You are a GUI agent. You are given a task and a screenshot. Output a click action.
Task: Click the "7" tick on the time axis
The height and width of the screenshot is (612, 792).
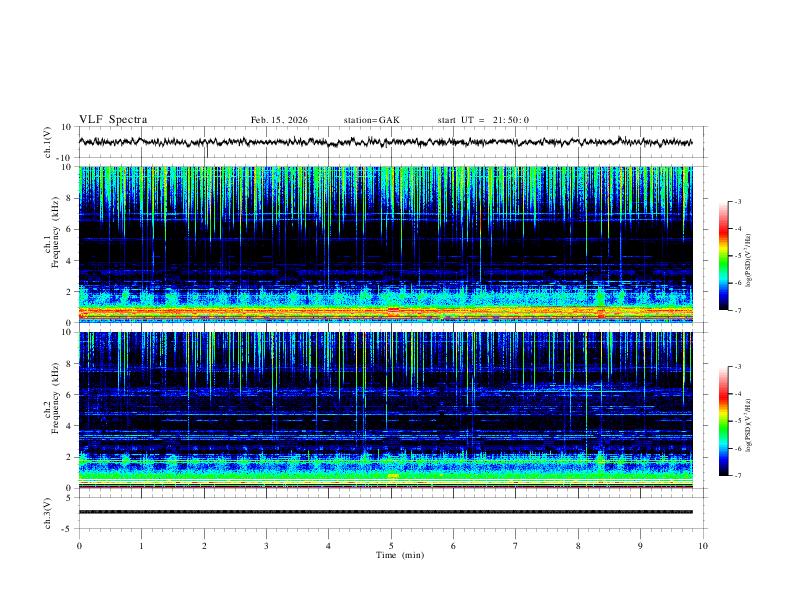click(516, 546)
